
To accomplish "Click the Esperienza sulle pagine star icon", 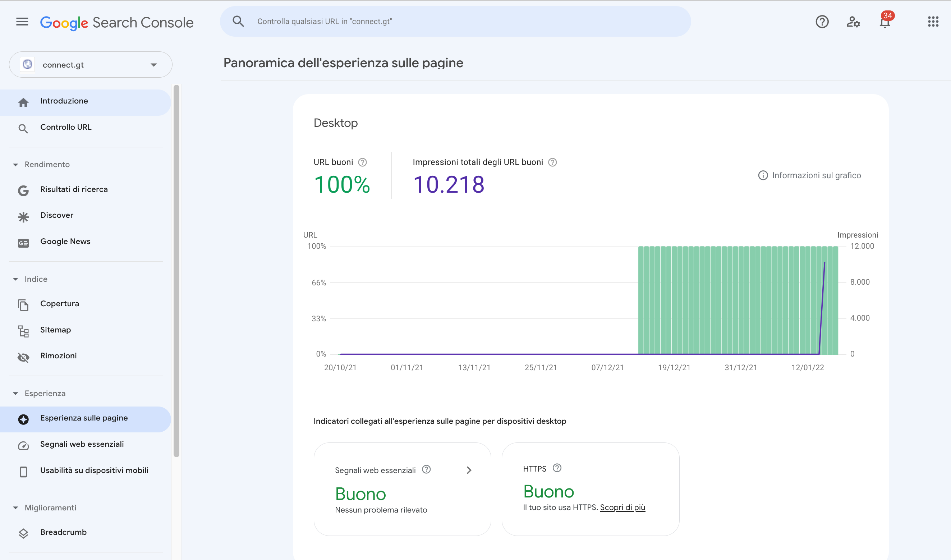I will point(23,419).
